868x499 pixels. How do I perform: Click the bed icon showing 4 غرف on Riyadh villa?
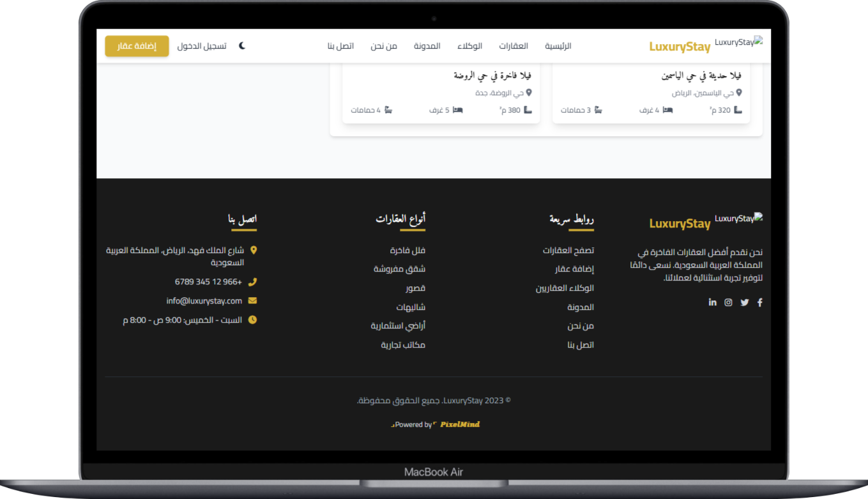tap(668, 109)
